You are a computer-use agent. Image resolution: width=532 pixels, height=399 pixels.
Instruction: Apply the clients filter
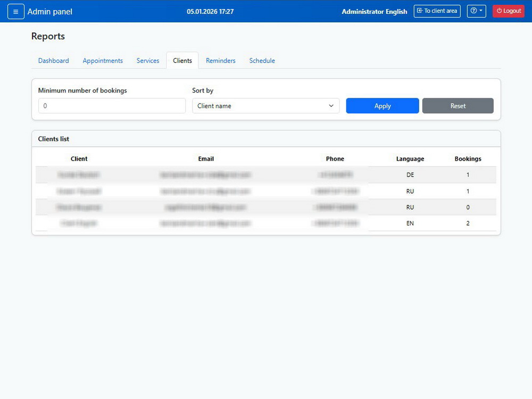click(383, 106)
